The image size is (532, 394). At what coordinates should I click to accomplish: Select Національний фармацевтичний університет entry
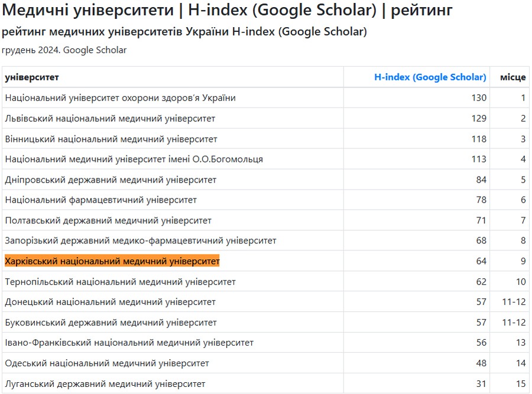pyautogui.click(x=101, y=200)
